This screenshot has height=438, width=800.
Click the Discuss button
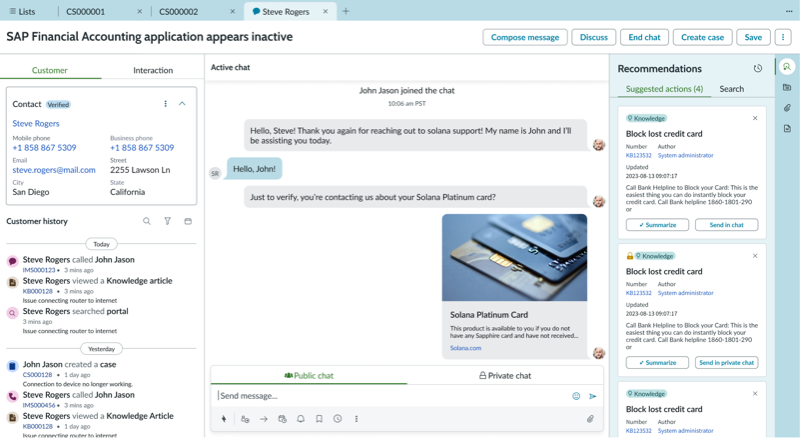pos(594,37)
